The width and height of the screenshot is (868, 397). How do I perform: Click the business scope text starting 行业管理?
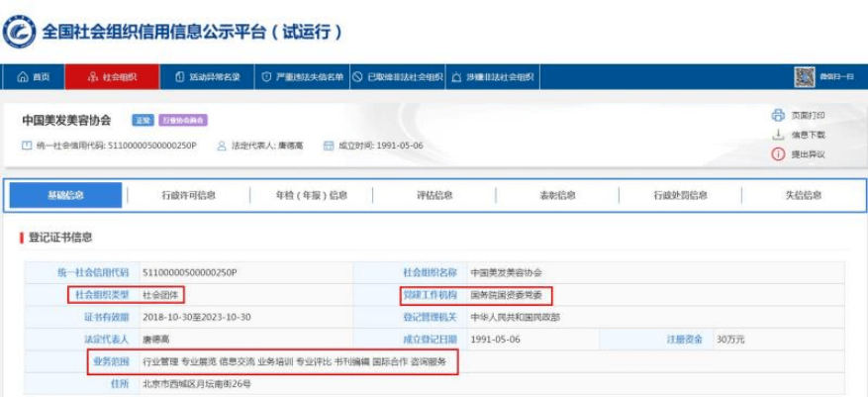point(294,362)
